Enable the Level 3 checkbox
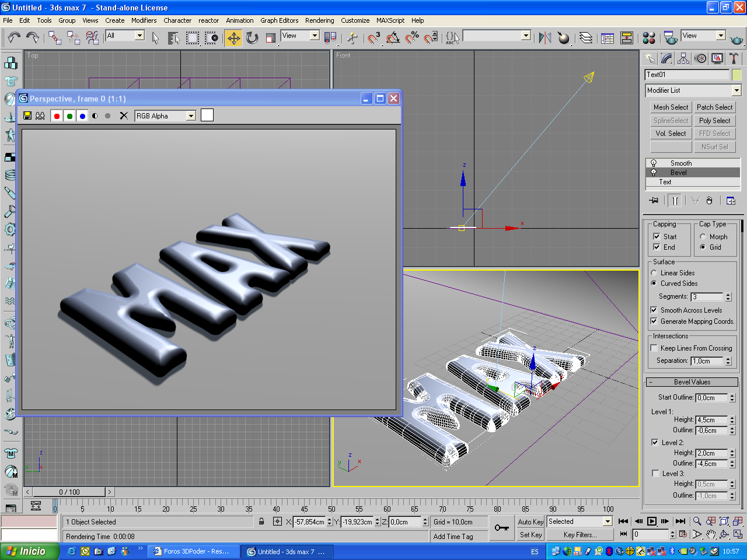747x560 pixels. 655,474
